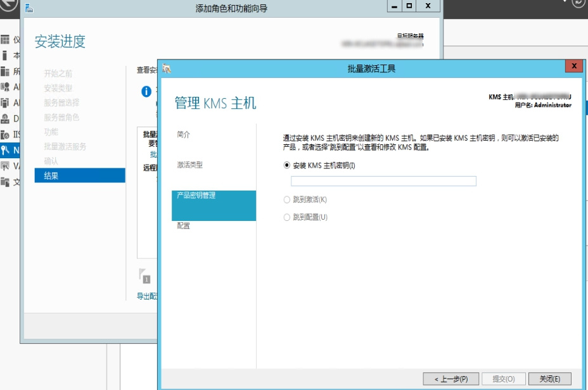Image resolution: width=588 pixels, height=390 pixels.
Task: Click the 添加角色和功能向导 title bar icon
Action: pos(29,8)
